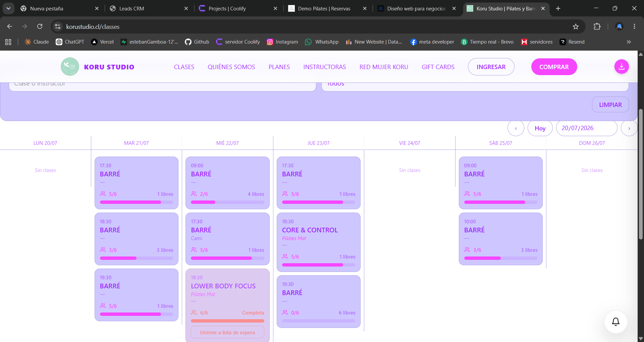
Task: Open the CORE & CONTROL class card
Action: (x=319, y=242)
